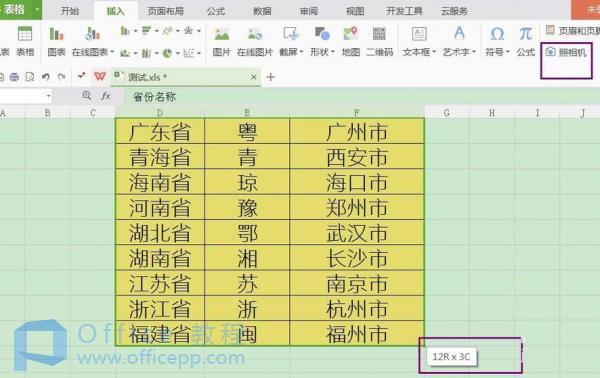Select cell containing 杭州市
600x378 pixels.
coord(357,308)
